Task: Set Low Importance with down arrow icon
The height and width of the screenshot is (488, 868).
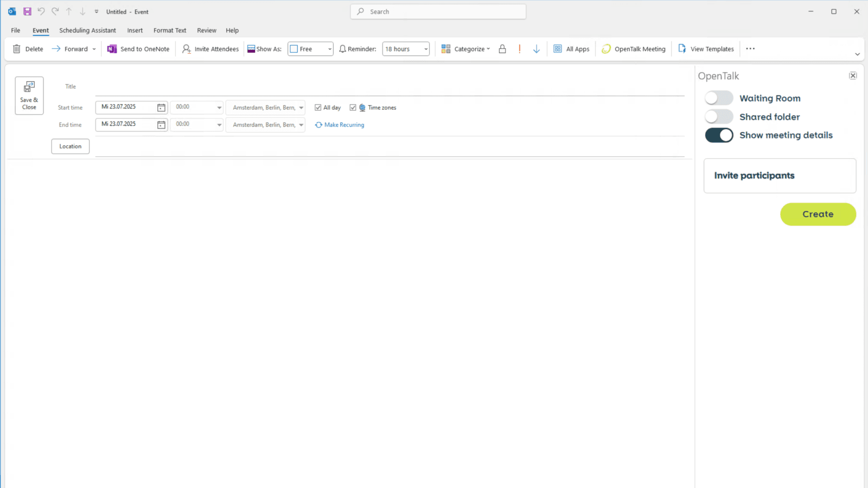Action: (537, 49)
